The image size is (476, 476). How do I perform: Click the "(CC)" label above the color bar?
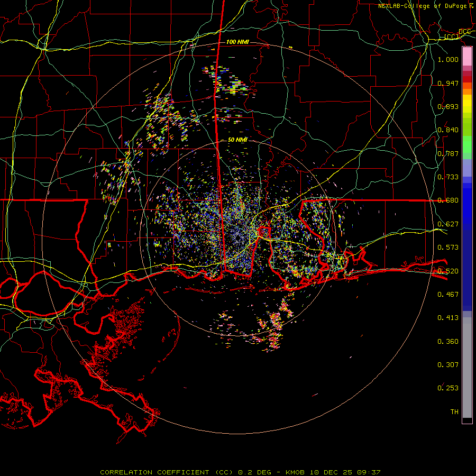(x=452, y=37)
